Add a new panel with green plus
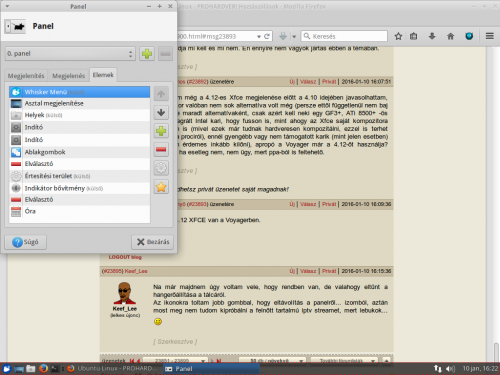 click(147, 54)
